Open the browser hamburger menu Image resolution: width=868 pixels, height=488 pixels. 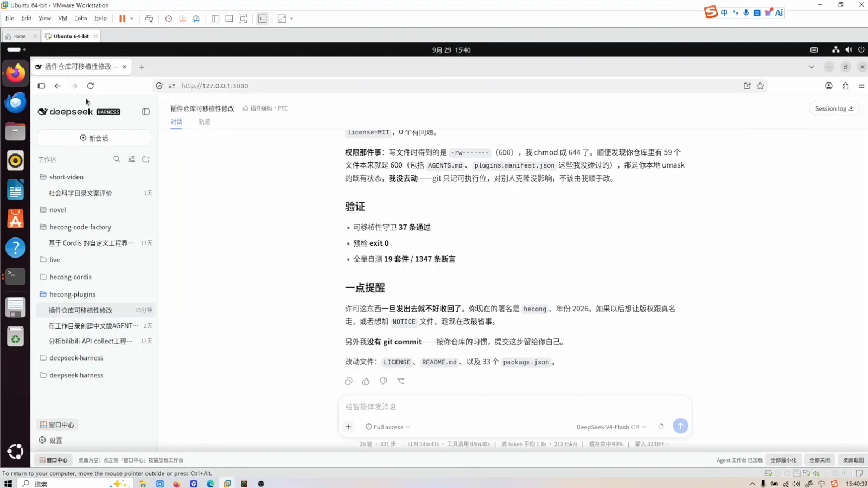861,86
